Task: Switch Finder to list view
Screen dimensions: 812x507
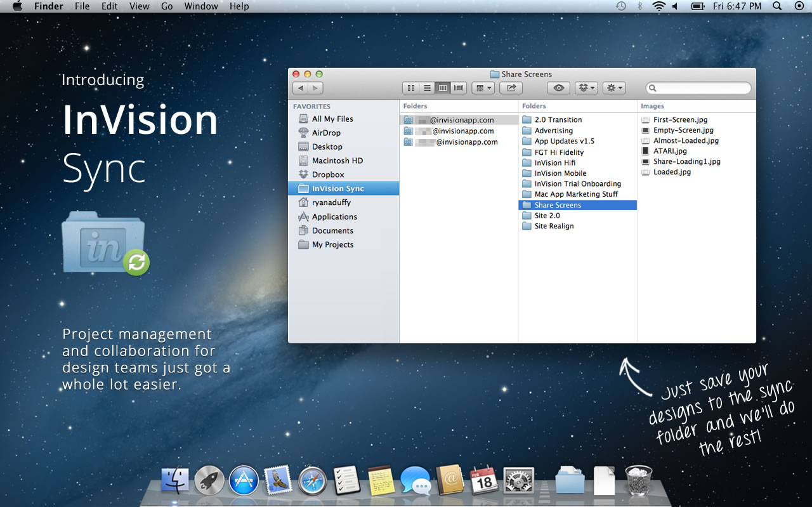Action: point(427,88)
